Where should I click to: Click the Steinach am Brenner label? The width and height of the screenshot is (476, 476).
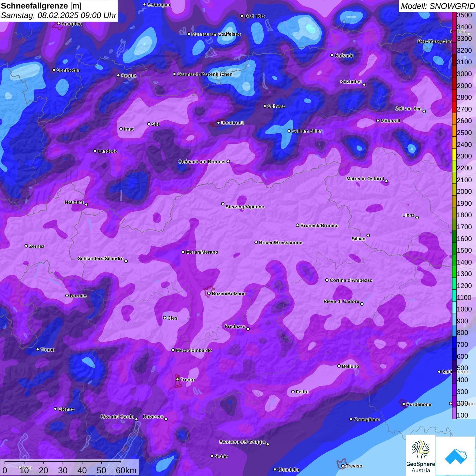(x=202, y=161)
